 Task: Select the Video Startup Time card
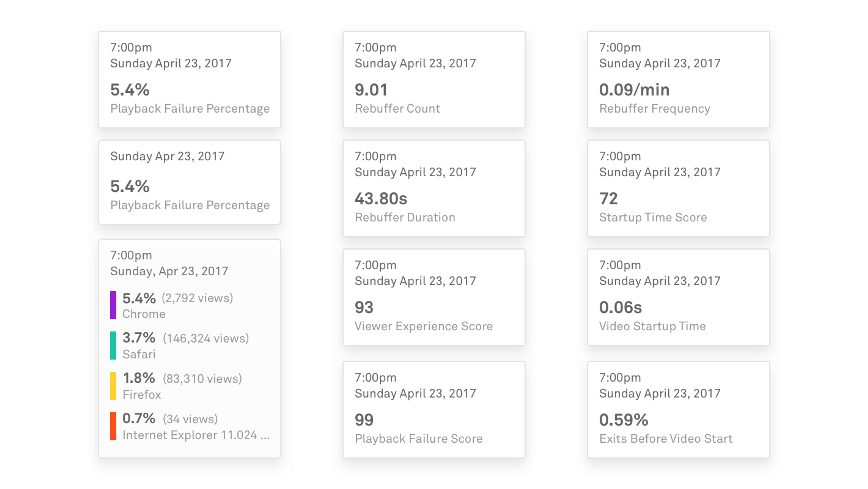(678, 297)
